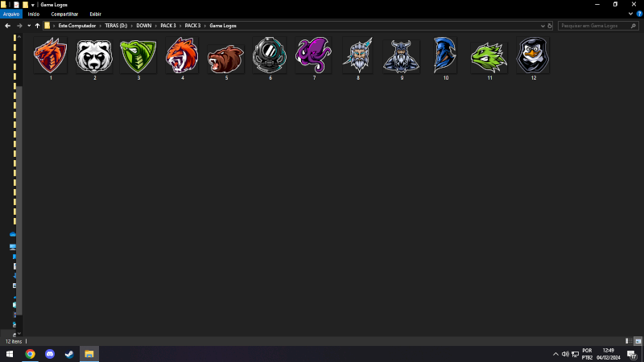
Task: Open the notification center icon
Action: pos(632,354)
